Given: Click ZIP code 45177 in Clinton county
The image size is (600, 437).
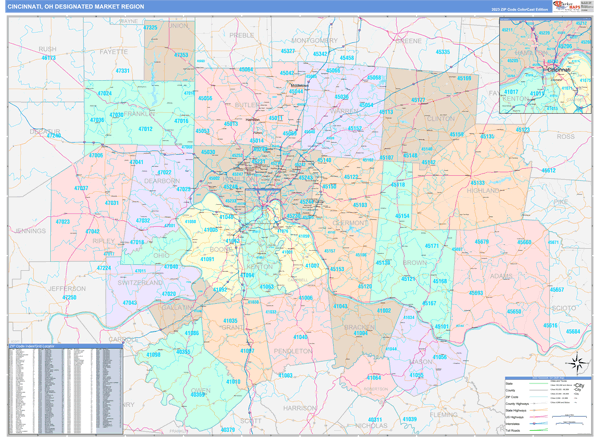Looking at the screenshot, I should (418, 100).
